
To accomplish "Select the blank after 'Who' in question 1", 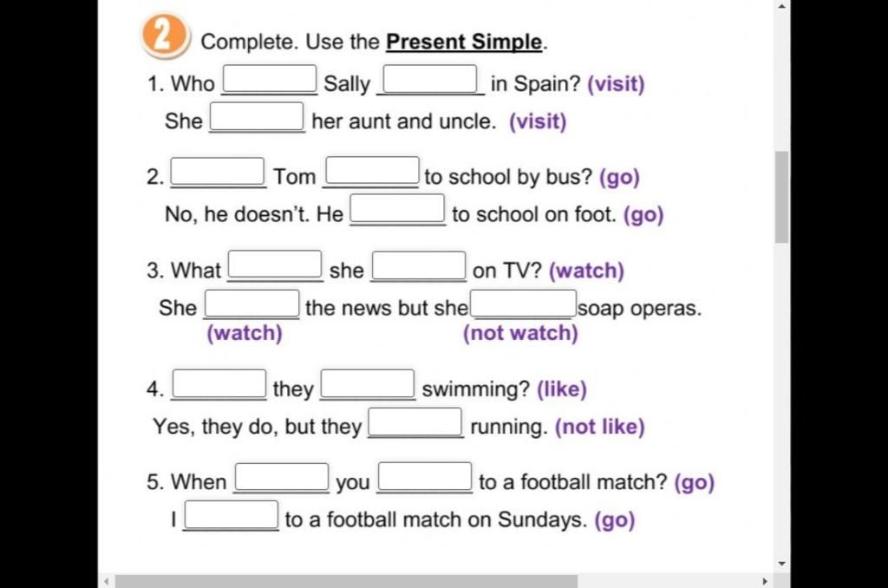I will tap(270, 79).
